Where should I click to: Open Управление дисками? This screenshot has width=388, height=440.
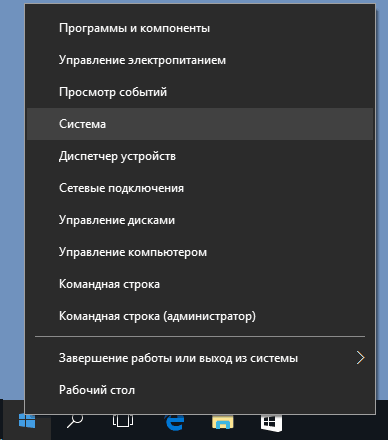pyautogui.click(x=200, y=220)
